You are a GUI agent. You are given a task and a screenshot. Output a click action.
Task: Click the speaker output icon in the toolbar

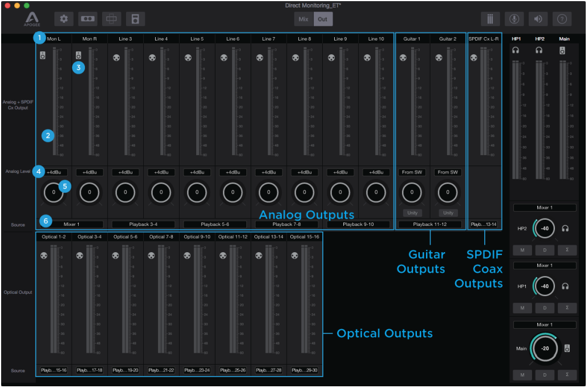tap(539, 18)
